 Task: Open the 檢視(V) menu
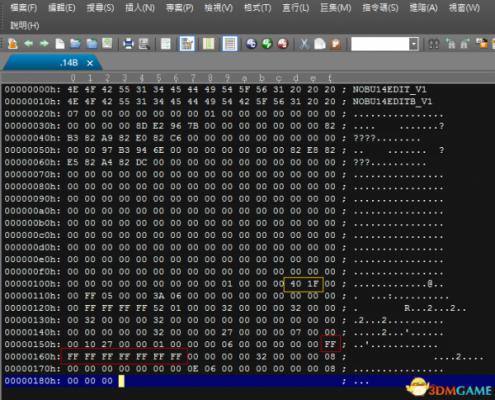tap(218, 8)
